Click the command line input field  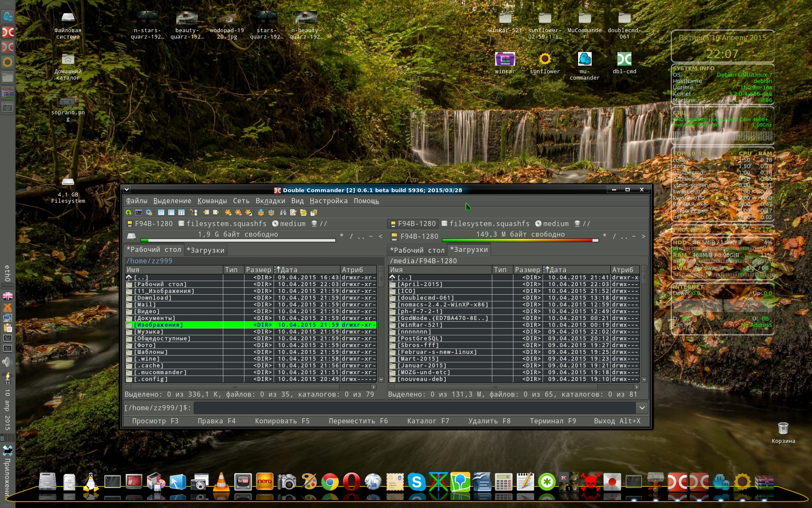pos(414,408)
